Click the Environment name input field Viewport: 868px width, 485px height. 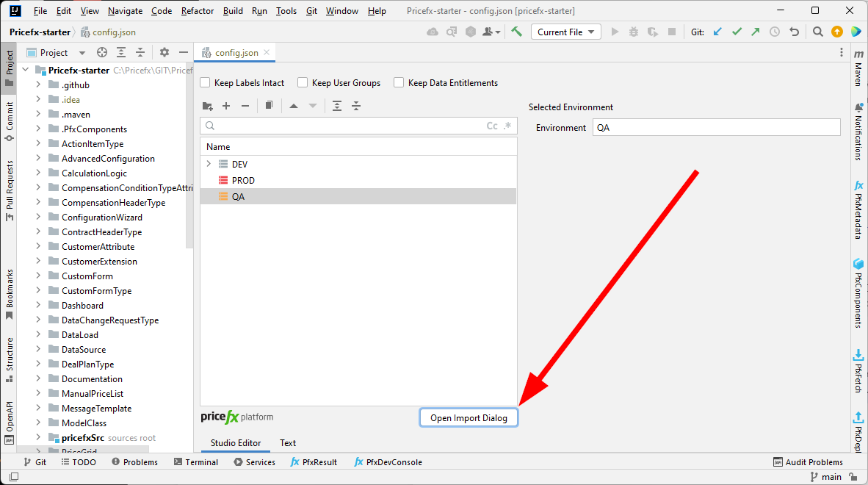pyautogui.click(x=715, y=127)
